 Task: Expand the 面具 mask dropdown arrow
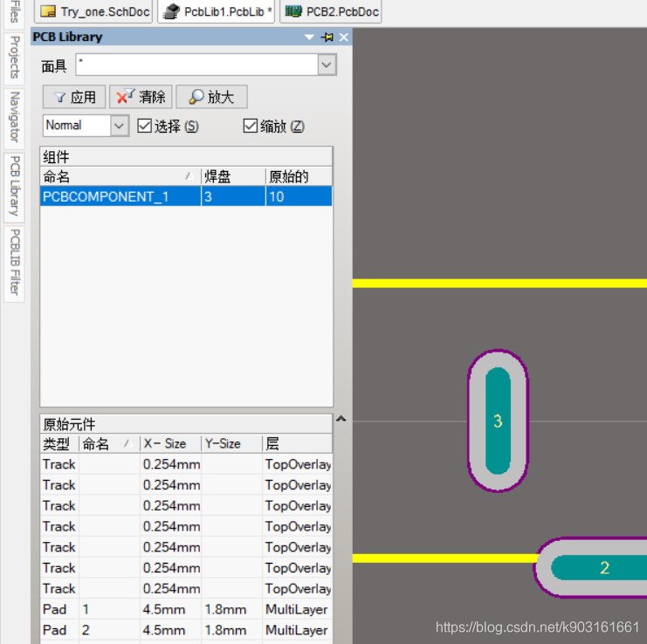(327, 65)
